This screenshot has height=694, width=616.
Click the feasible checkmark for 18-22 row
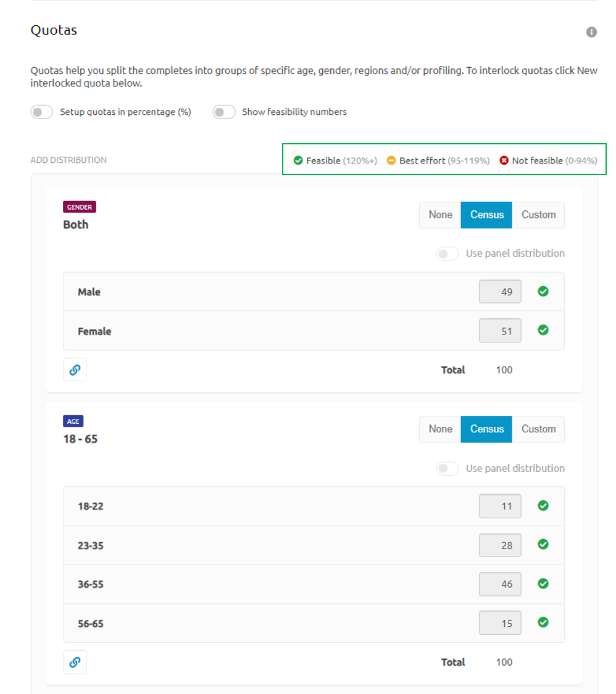543,506
